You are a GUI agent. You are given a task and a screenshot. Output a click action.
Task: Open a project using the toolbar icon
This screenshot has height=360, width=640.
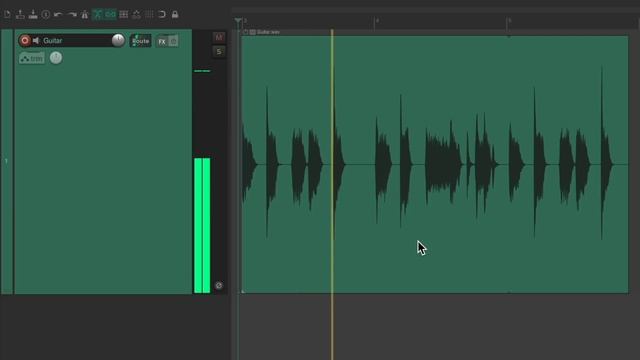tap(20, 15)
